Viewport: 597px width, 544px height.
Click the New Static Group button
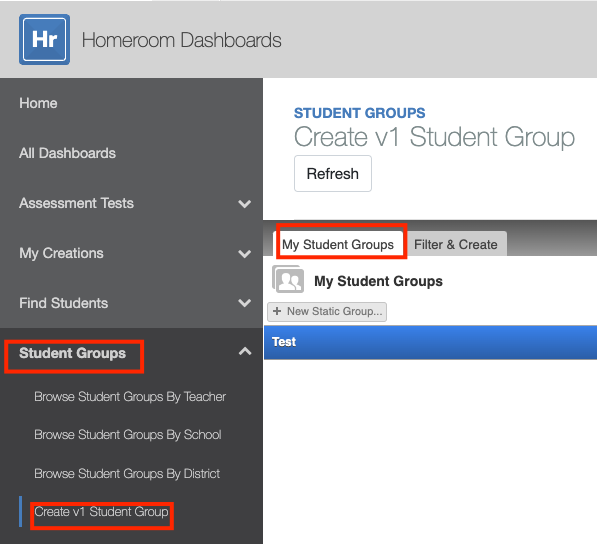click(327, 312)
